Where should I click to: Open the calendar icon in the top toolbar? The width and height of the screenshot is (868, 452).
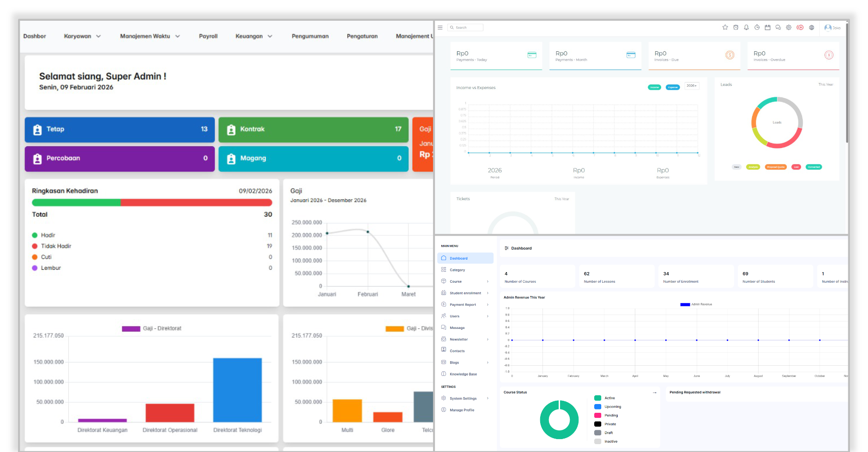click(x=767, y=28)
